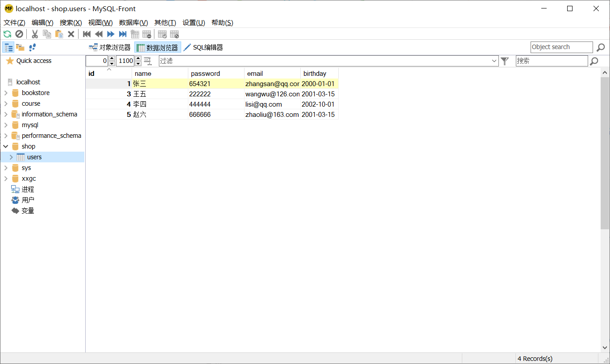Click the localhost server icon

tap(10, 82)
